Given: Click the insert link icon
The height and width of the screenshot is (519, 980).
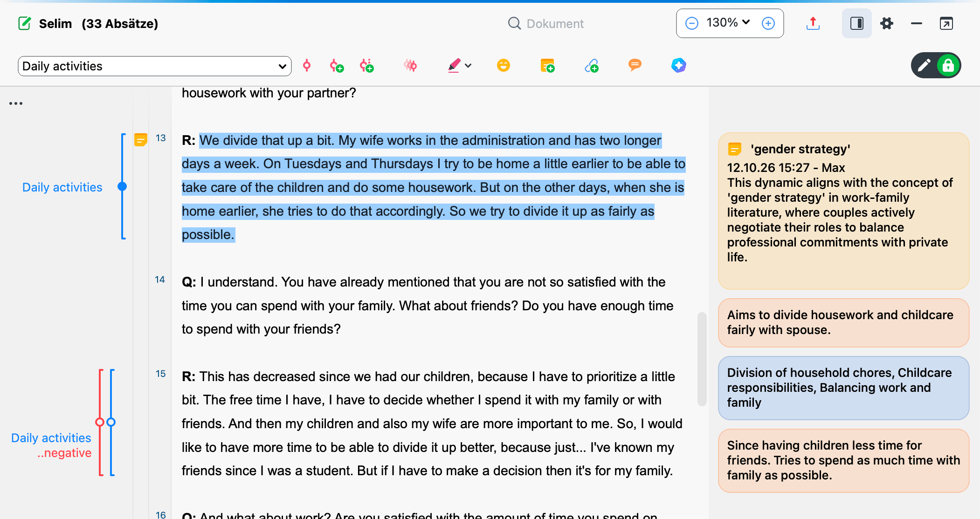Looking at the screenshot, I should tap(592, 66).
